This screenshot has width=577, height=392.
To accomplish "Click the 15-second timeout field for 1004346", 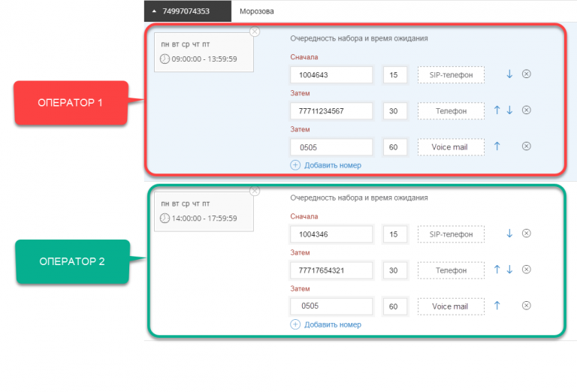I will click(394, 234).
